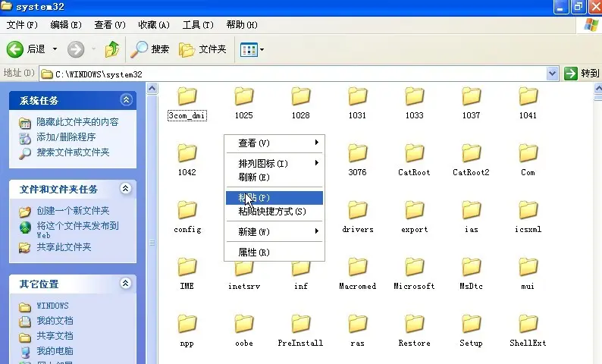Select the Restore folder
The height and width of the screenshot is (364, 602).
click(x=414, y=331)
